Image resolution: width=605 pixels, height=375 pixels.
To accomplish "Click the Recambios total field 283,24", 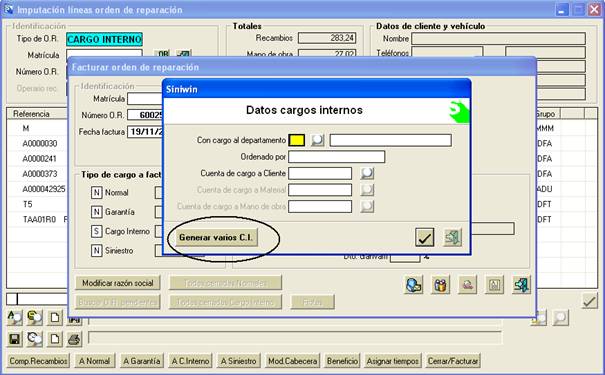I will tap(327, 38).
